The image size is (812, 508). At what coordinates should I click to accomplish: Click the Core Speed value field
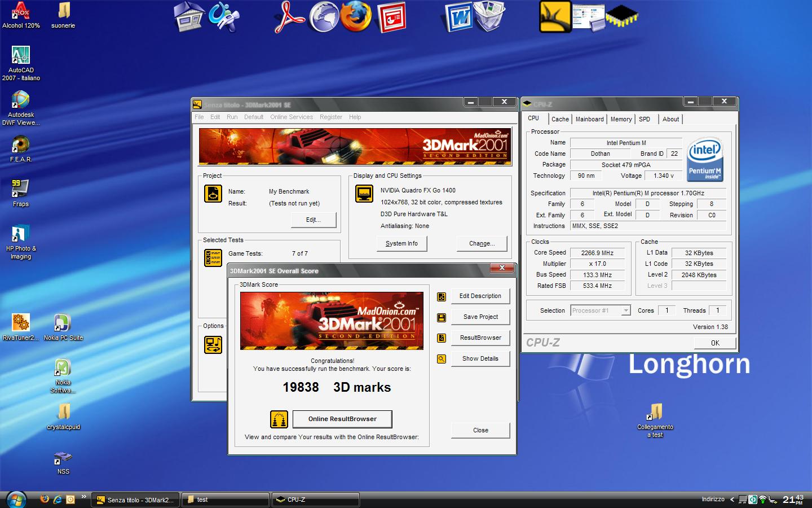pos(597,253)
